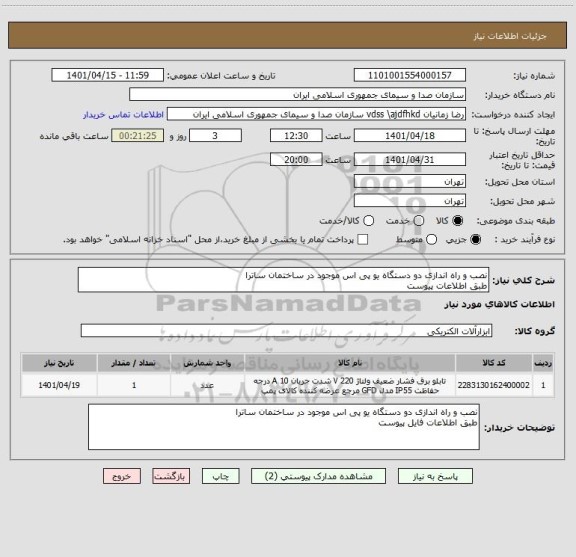This screenshot has height=557, width=576.
Task: Click the response deadline date 1401/04/18
Action: (x=410, y=136)
